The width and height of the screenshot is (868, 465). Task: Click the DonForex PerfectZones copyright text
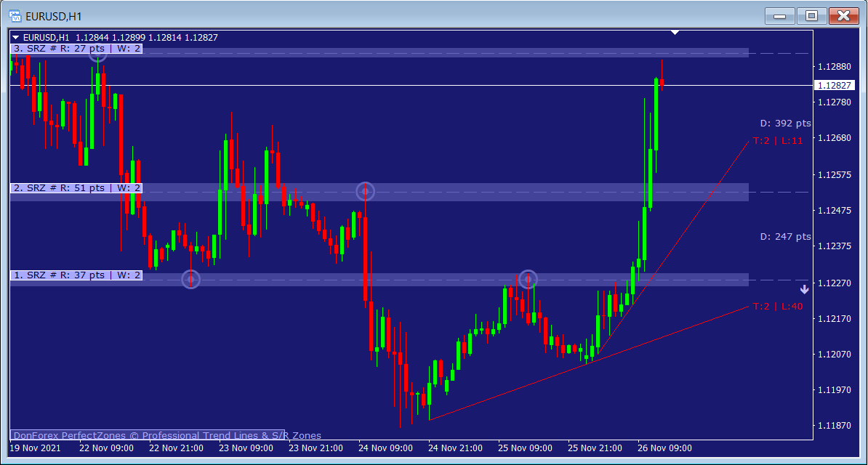click(x=167, y=436)
